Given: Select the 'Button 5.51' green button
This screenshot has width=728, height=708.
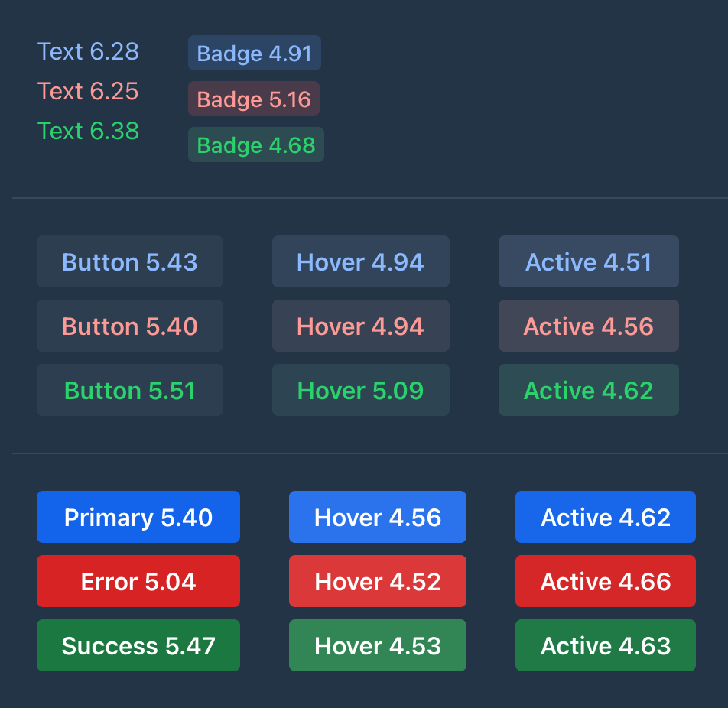Looking at the screenshot, I should 129,390.
